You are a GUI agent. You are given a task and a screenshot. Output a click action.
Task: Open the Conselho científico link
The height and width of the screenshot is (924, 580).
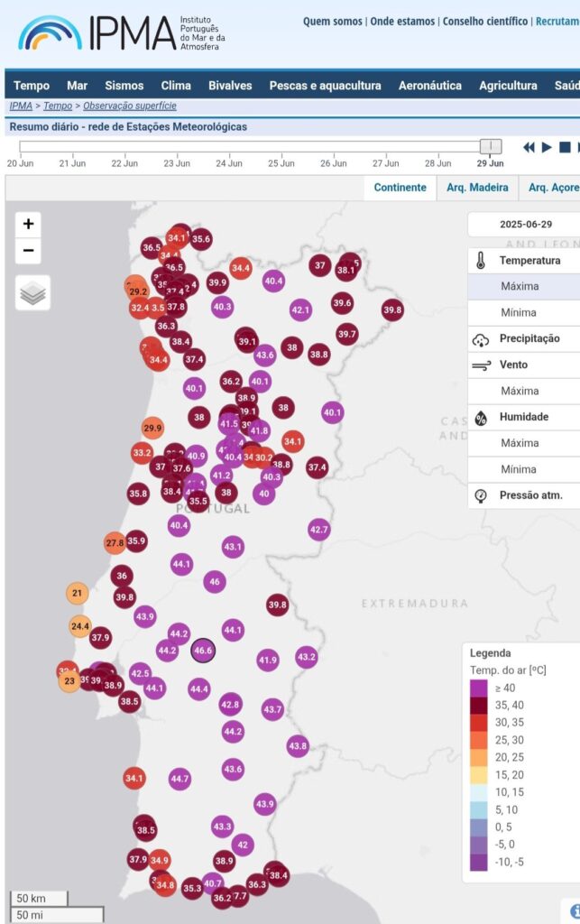[485, 22]
